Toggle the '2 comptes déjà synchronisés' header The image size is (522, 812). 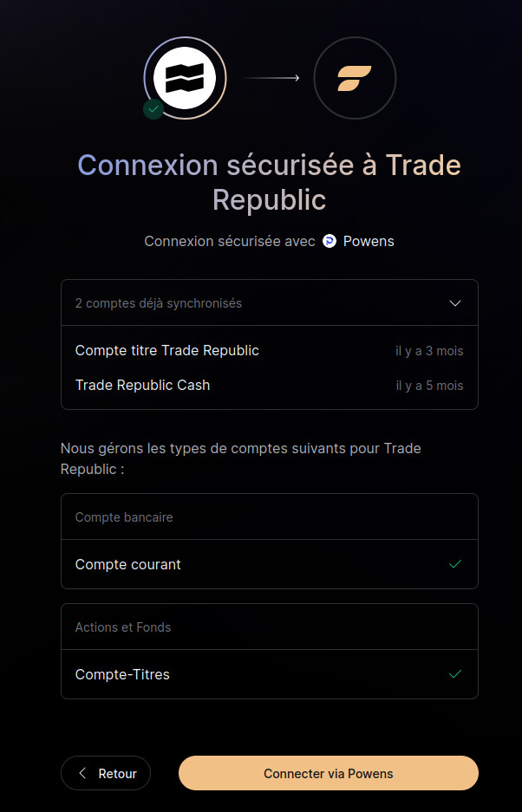(159, 303)
